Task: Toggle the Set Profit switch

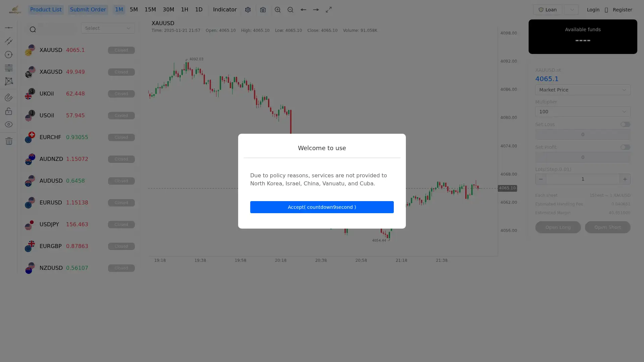Action: 625,147
